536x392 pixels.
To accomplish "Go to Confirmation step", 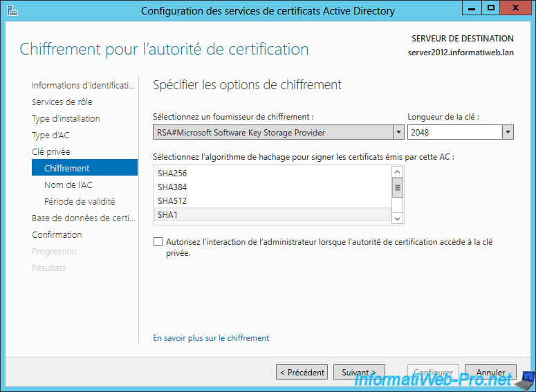I will pos(57,235).
